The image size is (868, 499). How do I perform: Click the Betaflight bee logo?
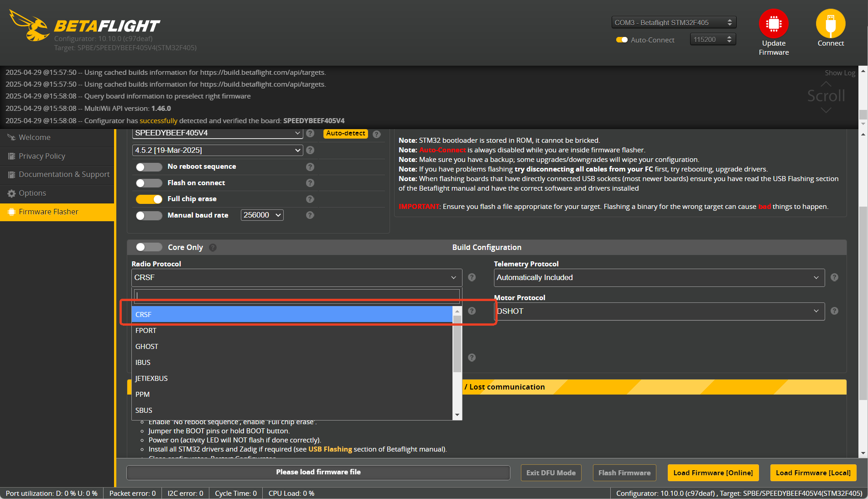[29, 25]
